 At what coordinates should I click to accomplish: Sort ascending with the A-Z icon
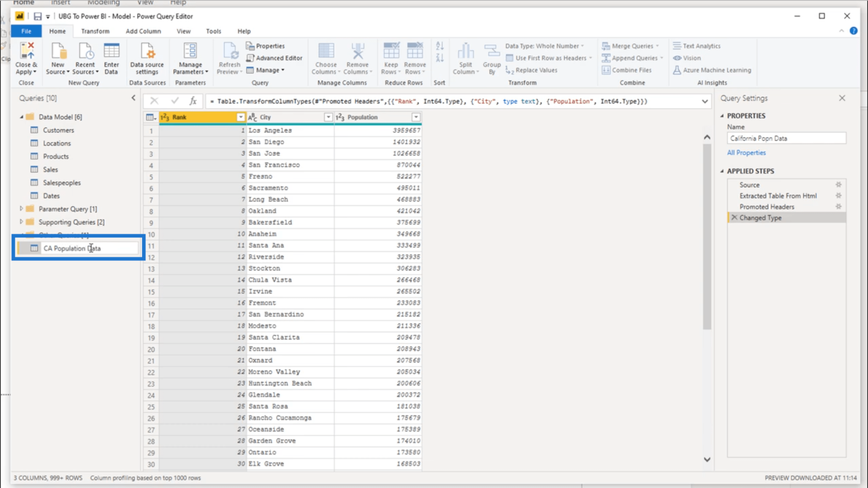point(440,46)
